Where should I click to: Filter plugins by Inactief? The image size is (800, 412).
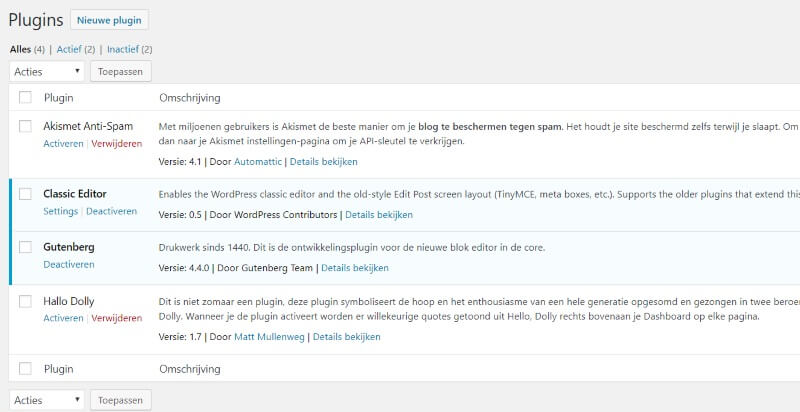[x=123, y=49]
